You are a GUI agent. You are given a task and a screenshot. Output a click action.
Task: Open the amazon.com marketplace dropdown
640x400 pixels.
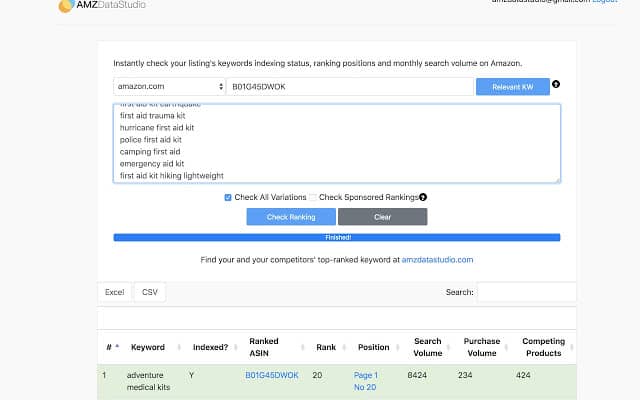(169, 87)
